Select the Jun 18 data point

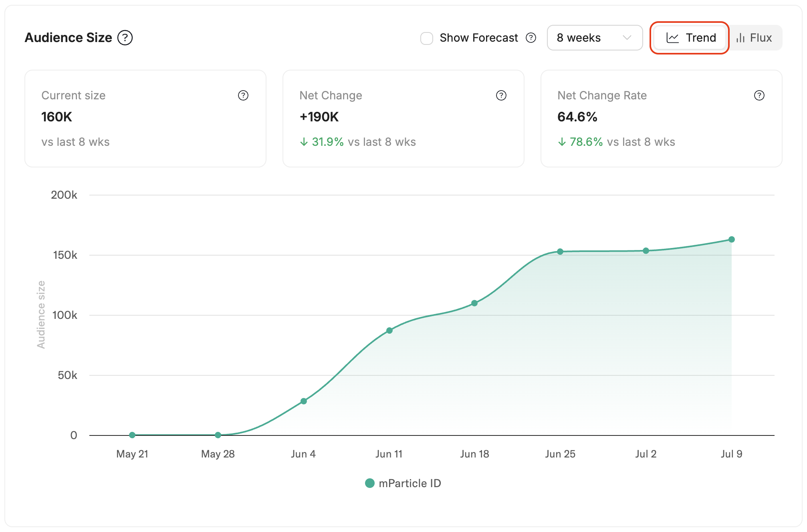pyautogui.click(x=474, y=303)
